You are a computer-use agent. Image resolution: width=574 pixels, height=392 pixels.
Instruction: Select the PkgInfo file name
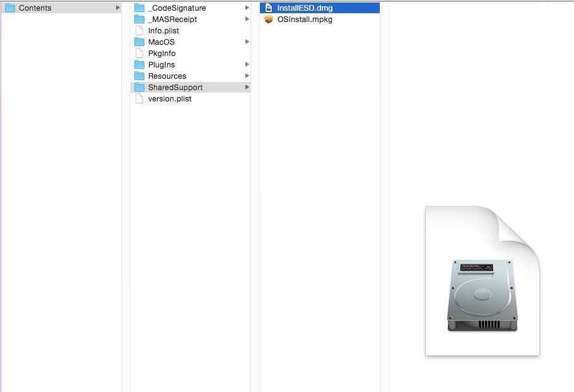162,54
